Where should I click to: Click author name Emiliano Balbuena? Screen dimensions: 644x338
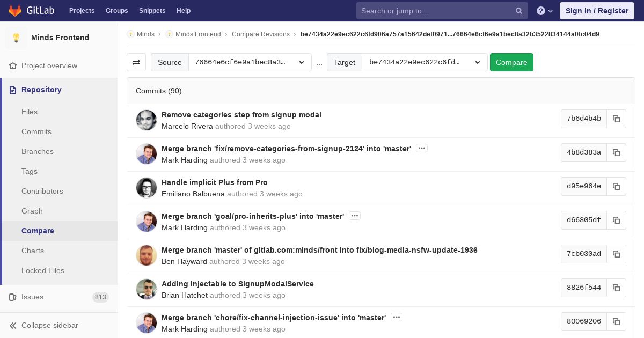(193, 194)
